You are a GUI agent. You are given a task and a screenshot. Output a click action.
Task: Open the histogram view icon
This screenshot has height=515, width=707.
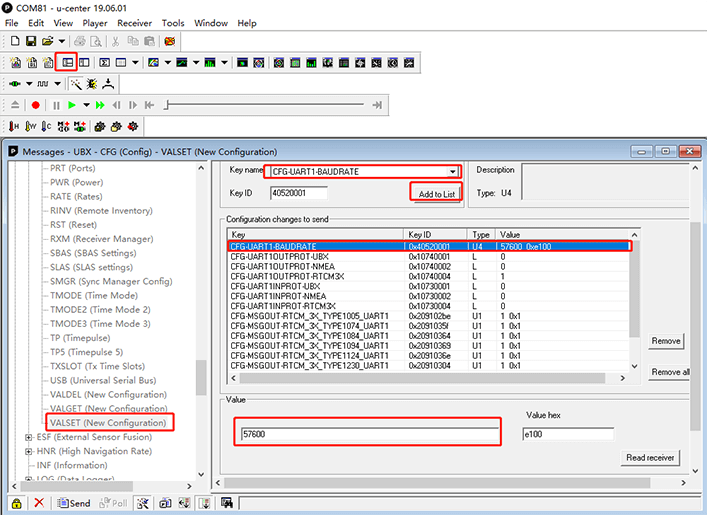(210, 62)
